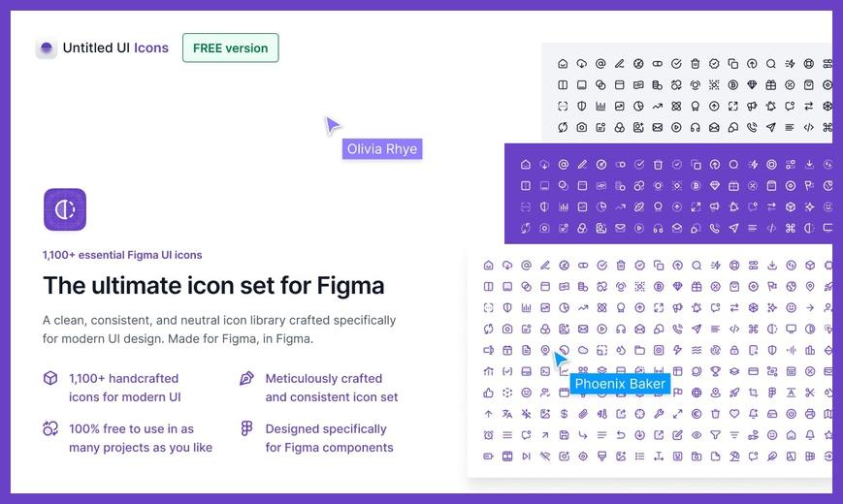Pick the gift box icon in the gray panel
The width and height of the screenshot is (843, 504).
click(771, 84)
